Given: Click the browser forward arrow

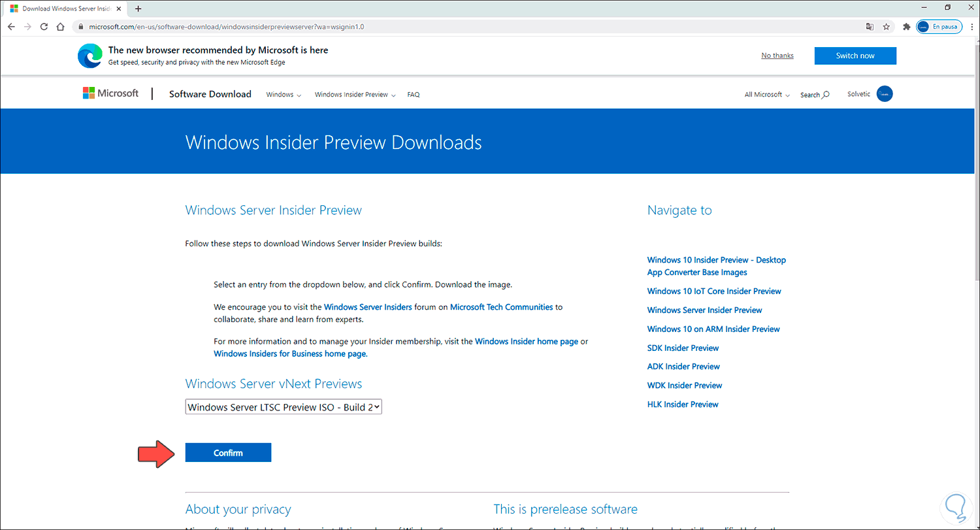Looking at the screenshot, I should point(27,27).
